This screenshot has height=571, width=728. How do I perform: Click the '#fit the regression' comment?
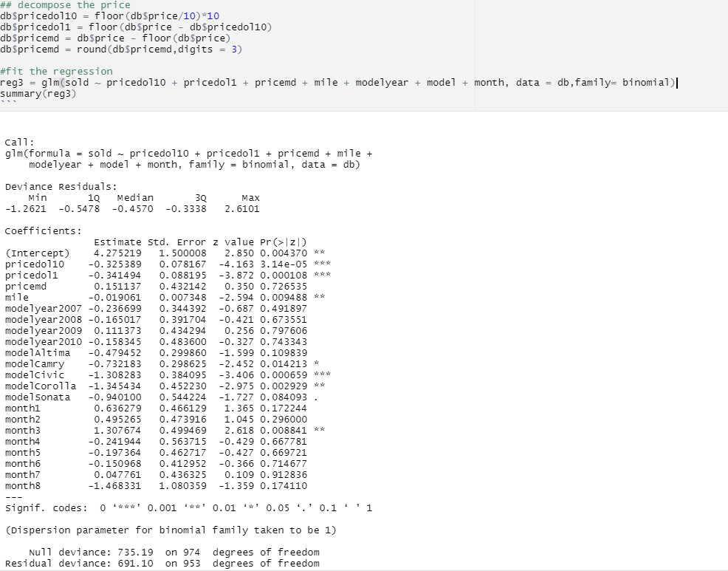(57, 72)
